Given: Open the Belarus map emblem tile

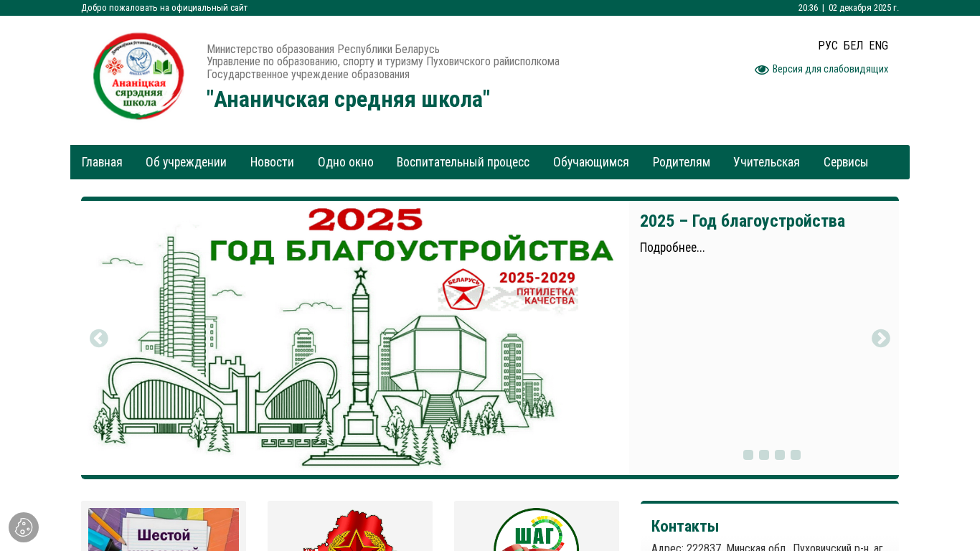Looking at the screenshot, I should pos(350,529).
